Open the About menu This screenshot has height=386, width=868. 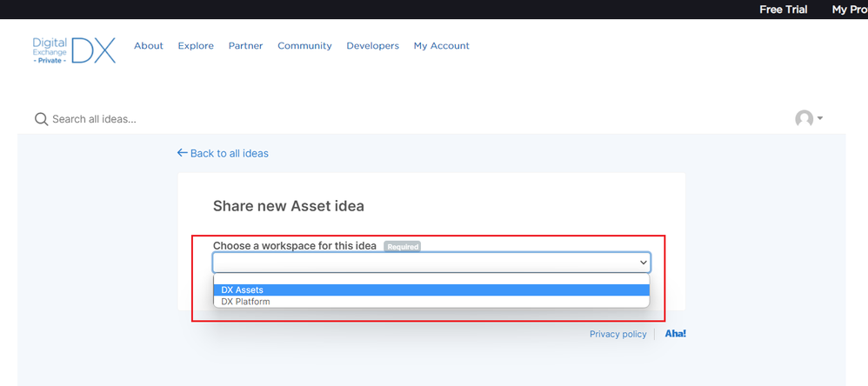149,46
